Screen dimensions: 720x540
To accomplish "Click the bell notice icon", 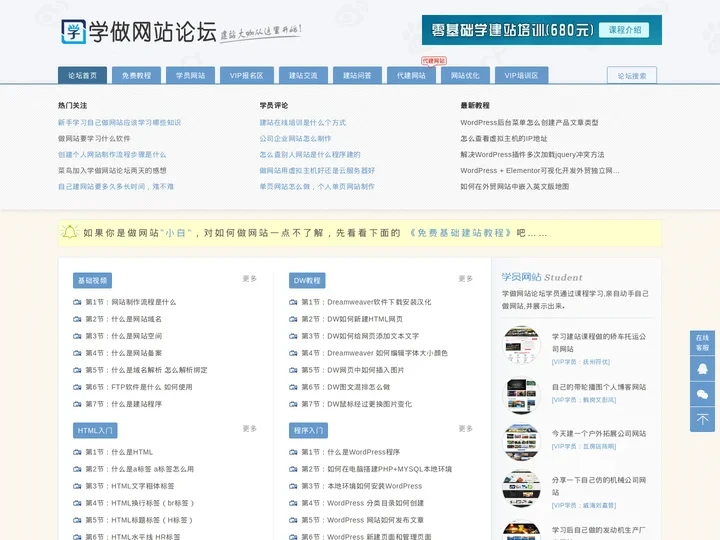I will [x=70, y=232].
